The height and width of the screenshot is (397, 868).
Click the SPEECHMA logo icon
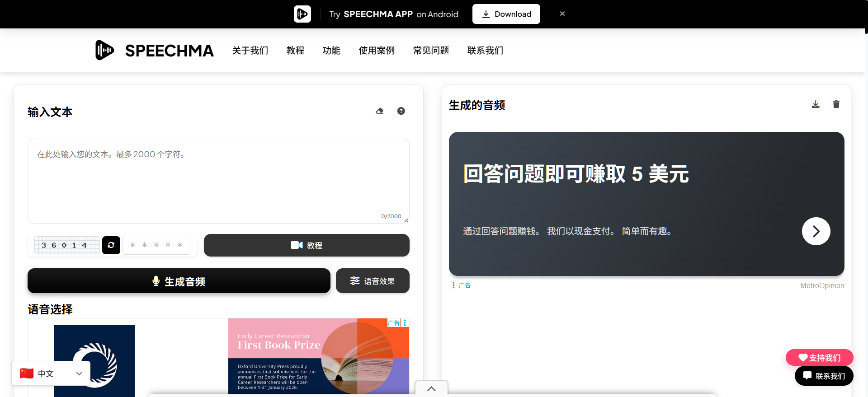tap(104, 50)
